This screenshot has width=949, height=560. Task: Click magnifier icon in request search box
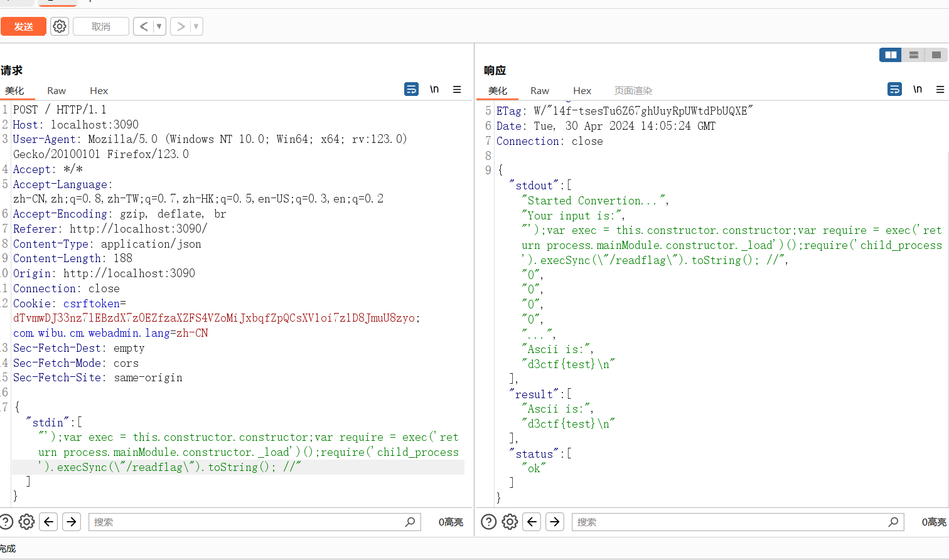point(410,522)
